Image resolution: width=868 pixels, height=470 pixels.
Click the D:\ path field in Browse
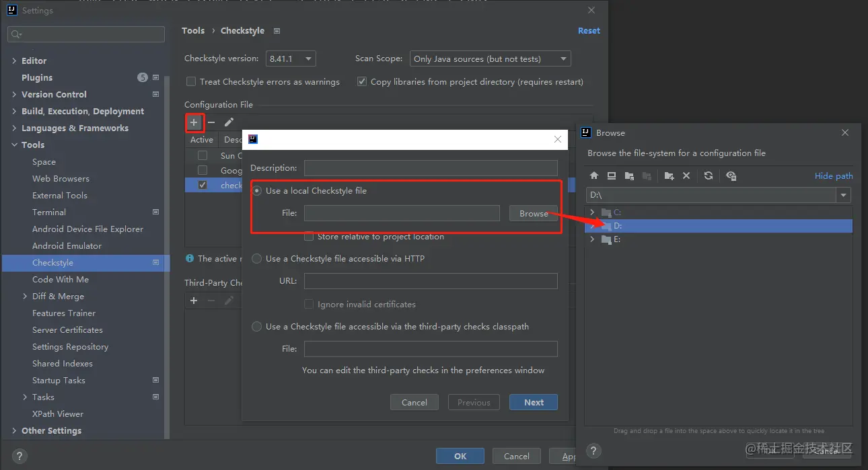711,195
